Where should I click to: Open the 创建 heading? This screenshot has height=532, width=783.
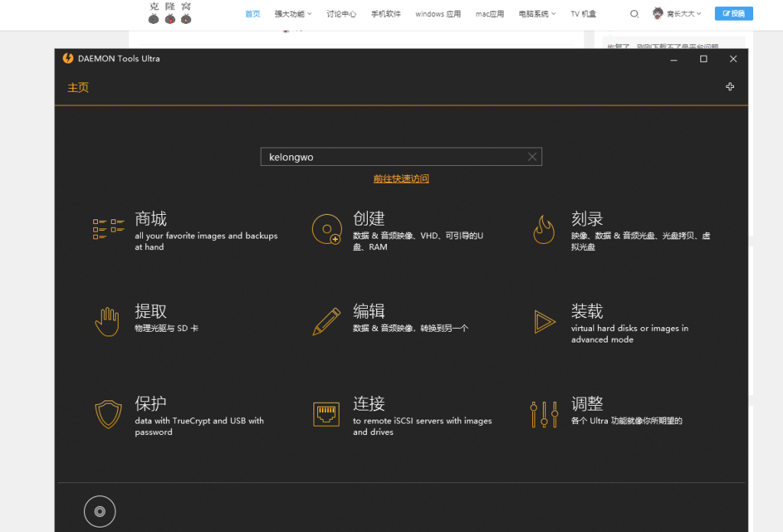pyautogui.click(x=369, y=219)
